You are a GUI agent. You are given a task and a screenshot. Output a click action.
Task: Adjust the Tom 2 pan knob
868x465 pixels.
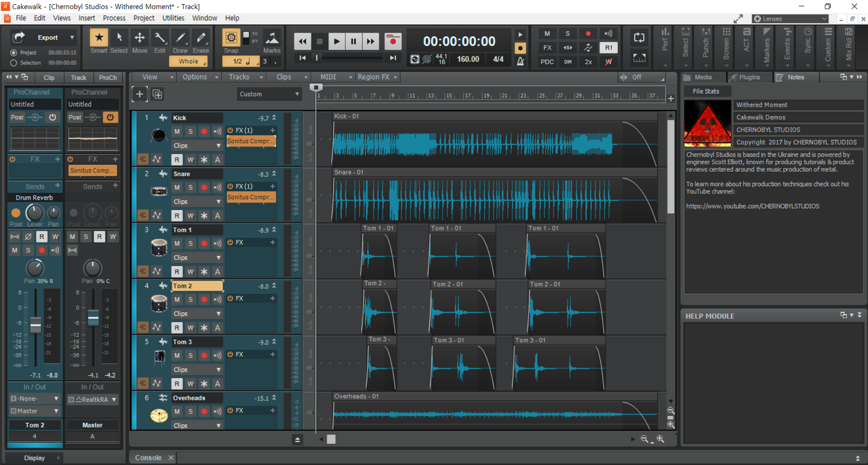pos(35,267)
